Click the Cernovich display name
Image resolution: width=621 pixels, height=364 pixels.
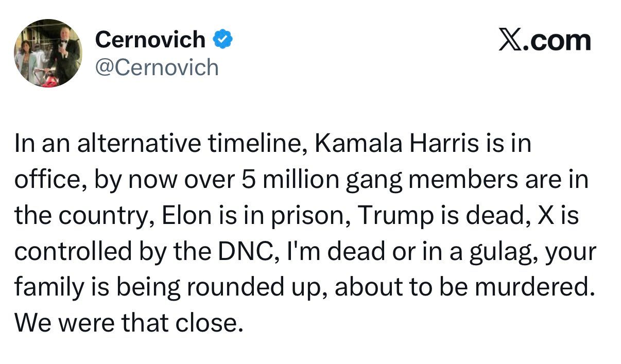click(x=150, y=40)
